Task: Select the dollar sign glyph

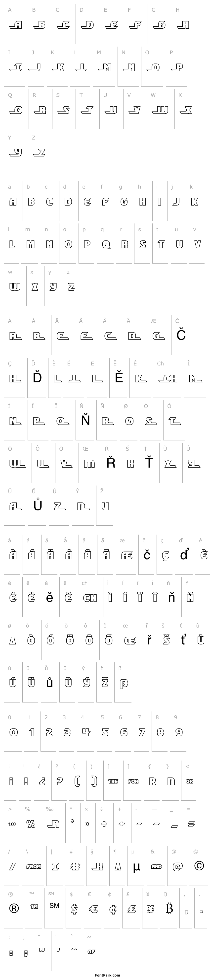Action: [x=74, y=909]
